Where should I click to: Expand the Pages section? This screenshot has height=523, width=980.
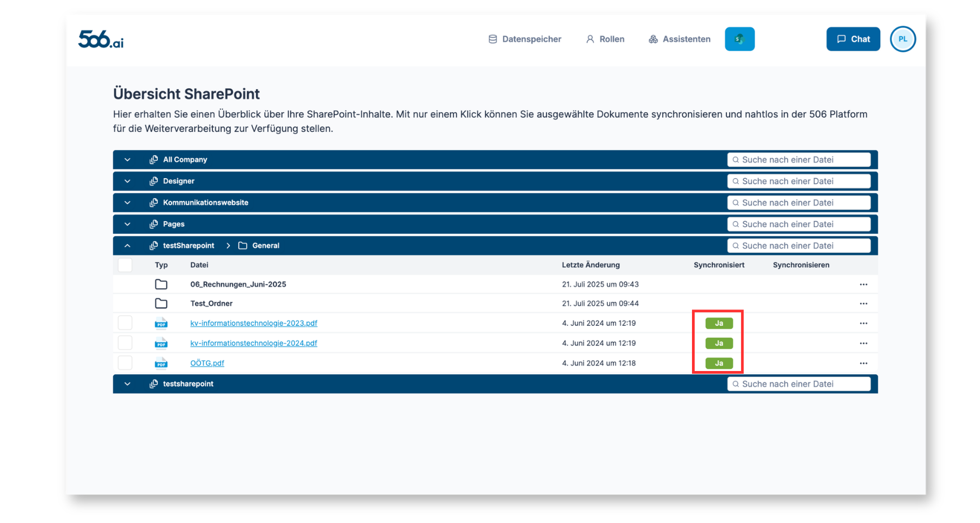pyautogui.click(x=127, y=224)
